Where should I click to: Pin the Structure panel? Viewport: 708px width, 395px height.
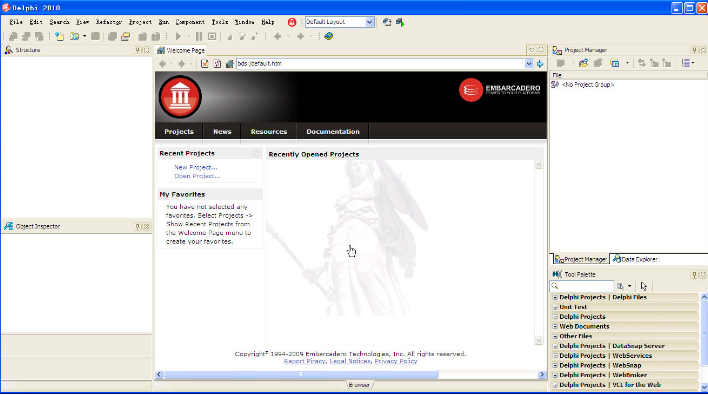click(138, 50)
